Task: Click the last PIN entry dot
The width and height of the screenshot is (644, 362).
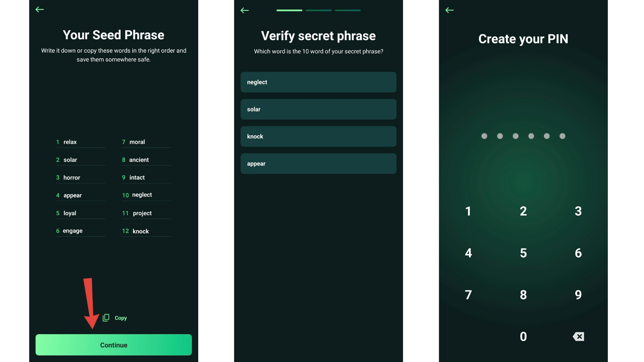Action: click(x=562, y=136)
